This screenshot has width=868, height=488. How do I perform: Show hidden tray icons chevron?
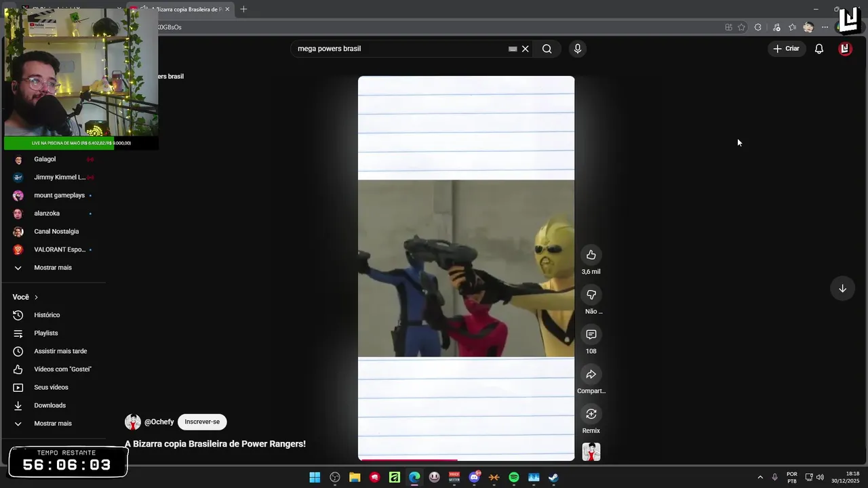(760, 477)
